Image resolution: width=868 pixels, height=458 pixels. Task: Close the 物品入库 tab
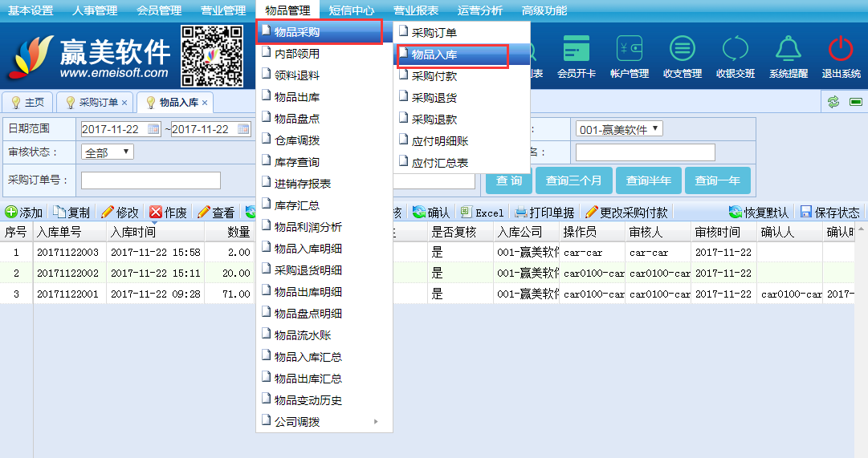coord(205,103)
